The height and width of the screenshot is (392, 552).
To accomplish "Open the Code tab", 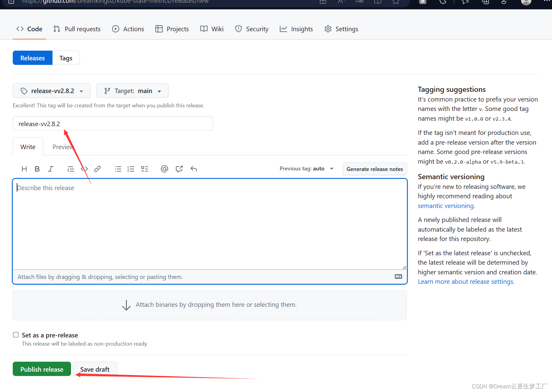I will point(29,29).
